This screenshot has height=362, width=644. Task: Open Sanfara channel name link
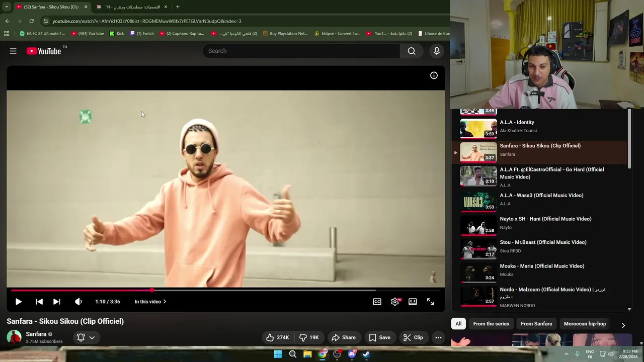[36, 334]
